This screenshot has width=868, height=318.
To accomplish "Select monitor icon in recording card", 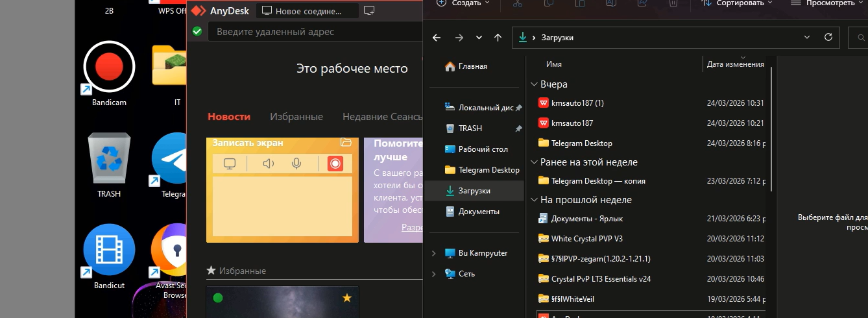I will click(229, 164).
